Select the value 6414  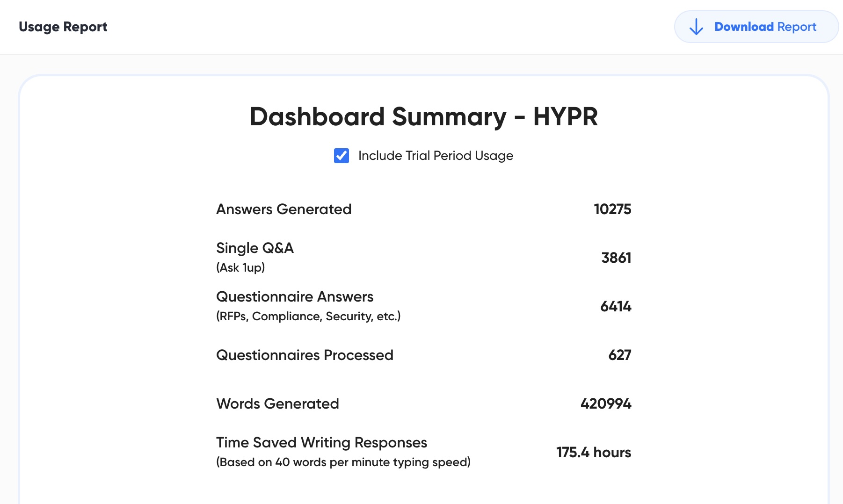click(x=616, y=306)
